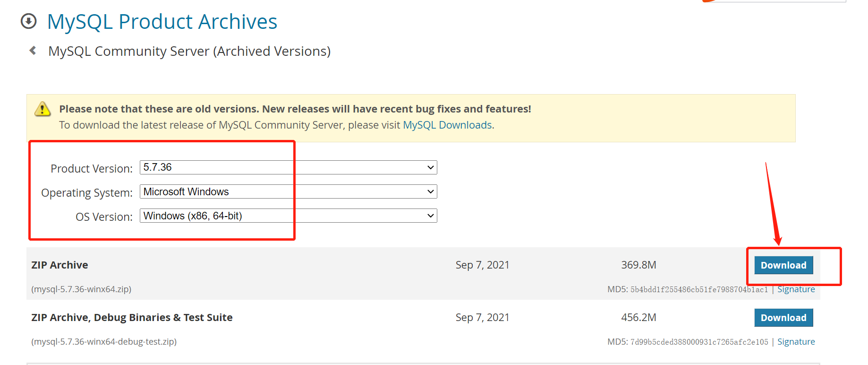Click the Sep 7, 2021 date in the ZIP Archive row
The width and height of the screenshot is (868, 365).
[482, 265]
